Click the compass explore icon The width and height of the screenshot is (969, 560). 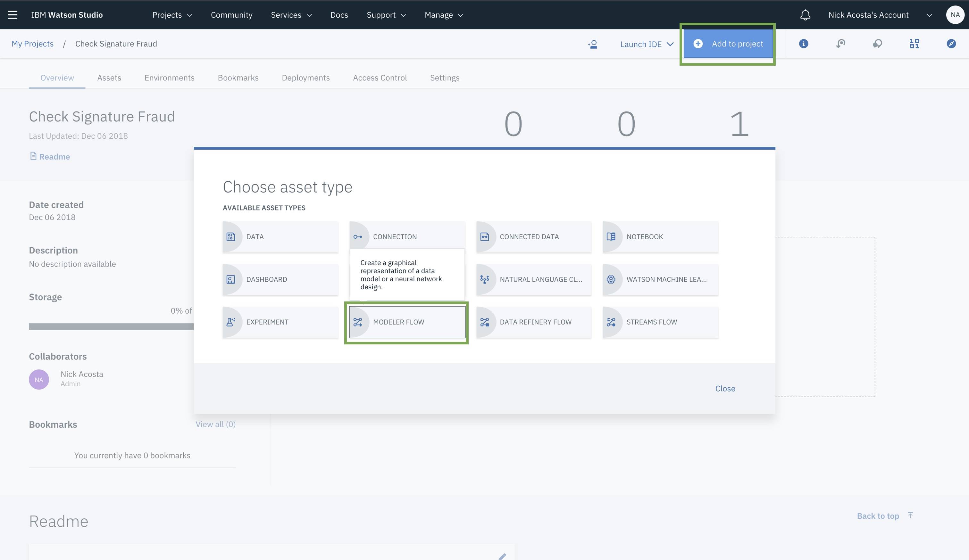tap(951, 44)
